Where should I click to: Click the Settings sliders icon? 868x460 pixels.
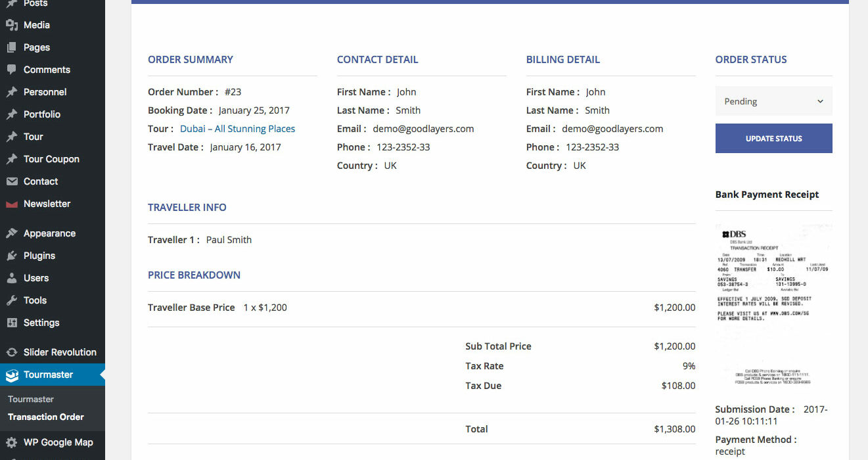12,323
